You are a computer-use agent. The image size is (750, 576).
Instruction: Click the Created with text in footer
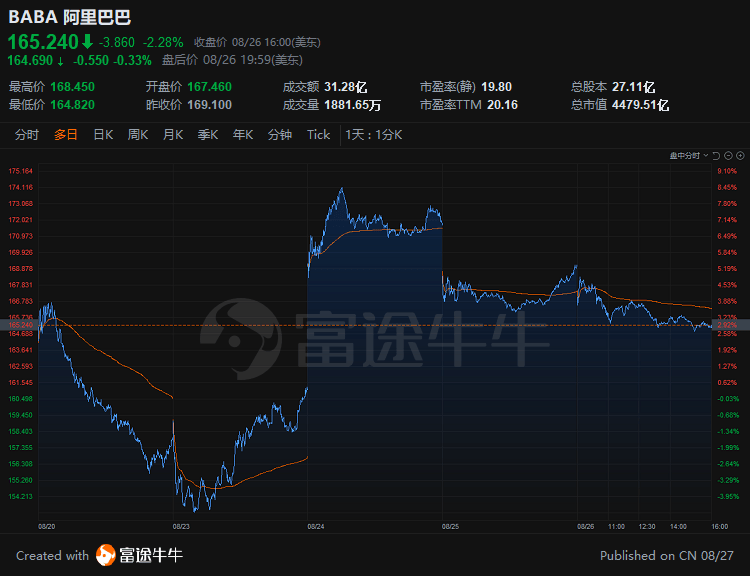52,555
